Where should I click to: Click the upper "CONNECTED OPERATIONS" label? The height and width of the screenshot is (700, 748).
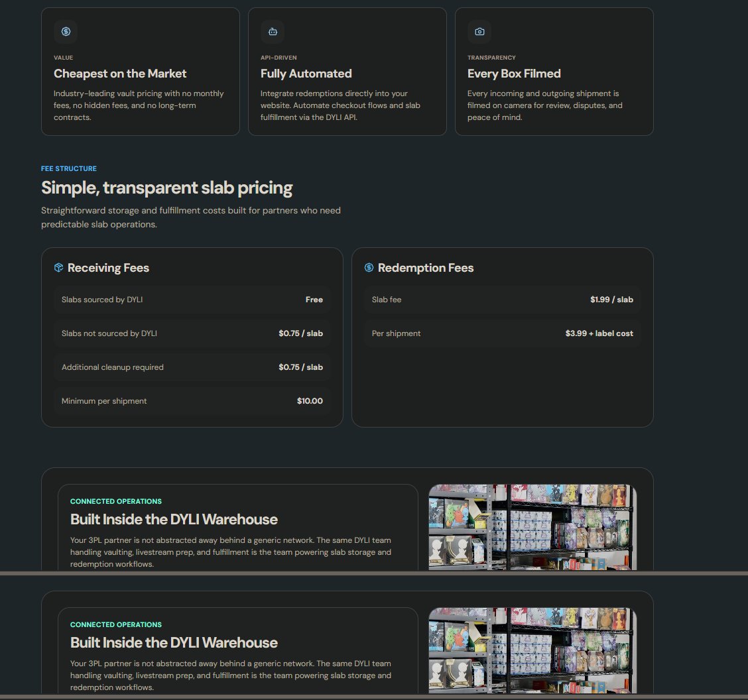pos(116,501)
